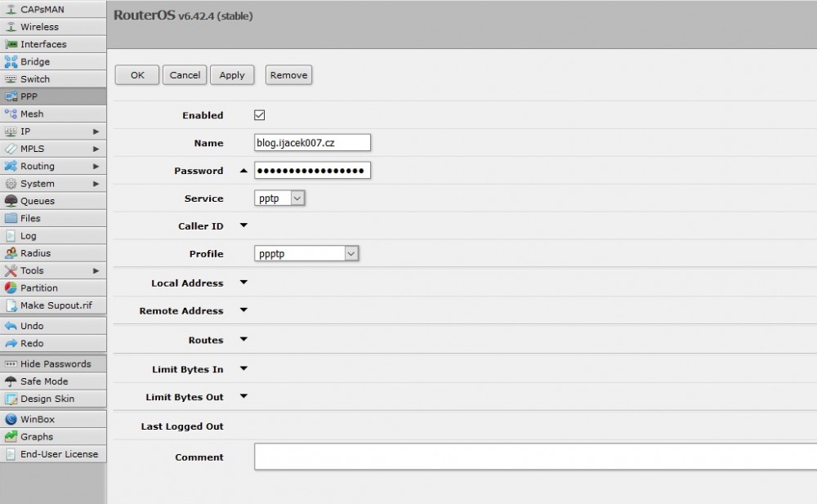This screenshot has width=817, height=504.
Task: Click the Wireless icon in sidebar
Action: pos(11,27)
